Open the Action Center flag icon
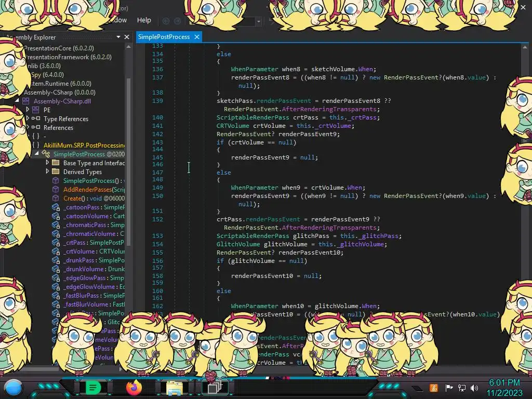This screenshot has width=532, height=399. (x=449, y=388)
